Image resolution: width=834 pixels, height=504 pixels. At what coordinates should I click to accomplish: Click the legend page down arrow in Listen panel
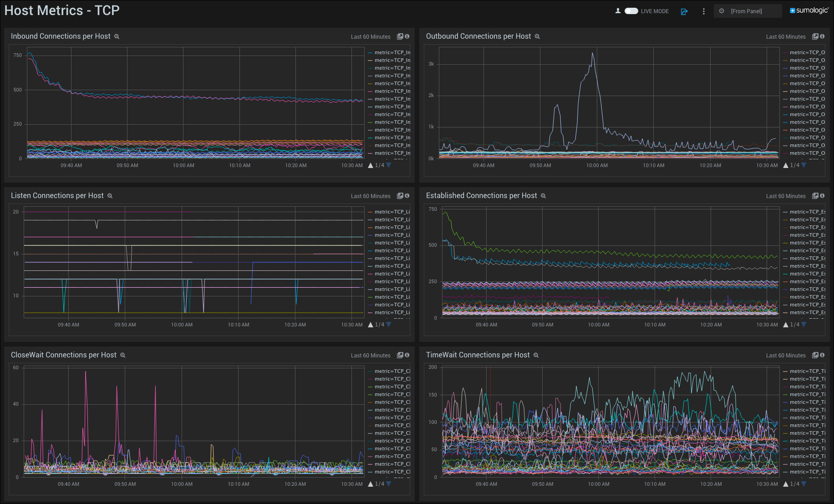click(x=388, y=325)
